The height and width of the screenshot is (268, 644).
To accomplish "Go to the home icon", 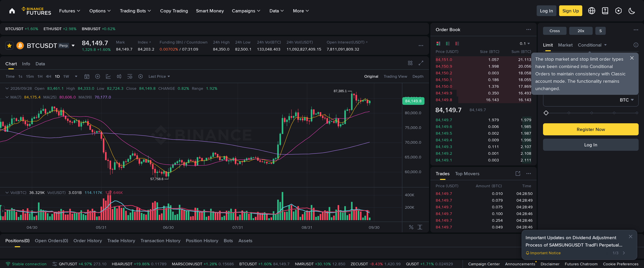I will point(12,11).
